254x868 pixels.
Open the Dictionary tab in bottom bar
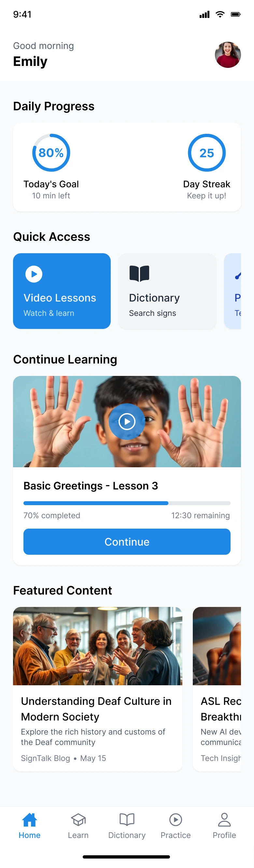[127, 826]
